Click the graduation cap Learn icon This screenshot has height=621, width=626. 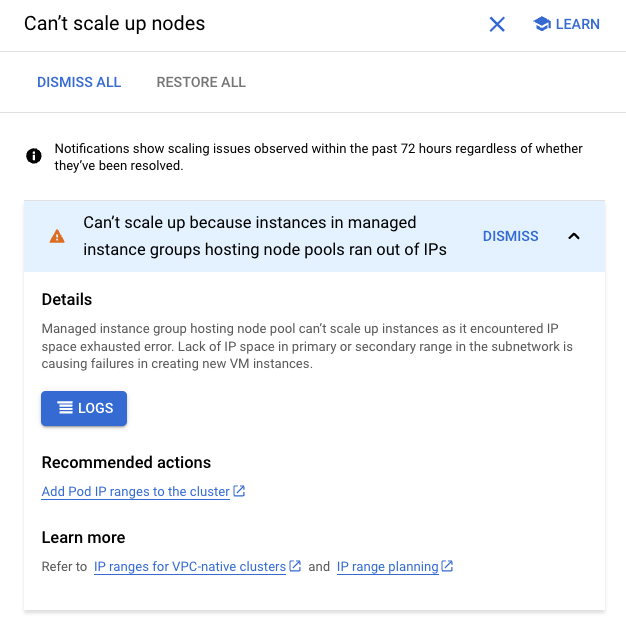point(542,24)
